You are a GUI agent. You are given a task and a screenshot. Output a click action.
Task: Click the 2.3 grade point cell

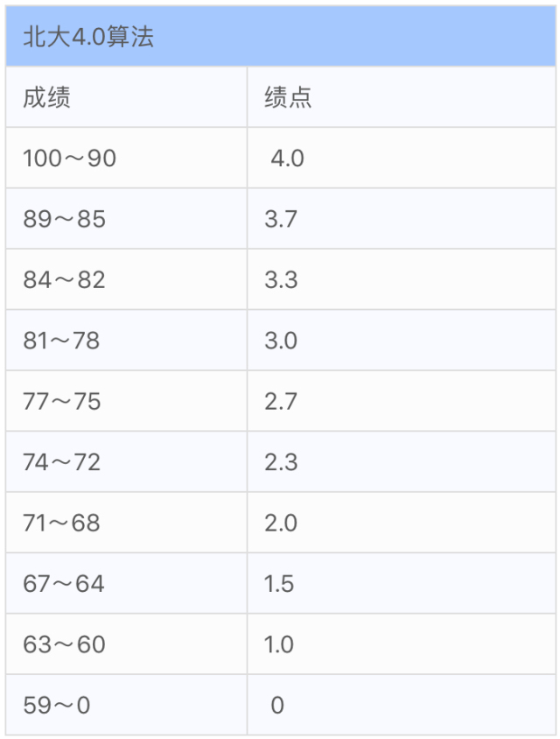click(x=402, y=462)
